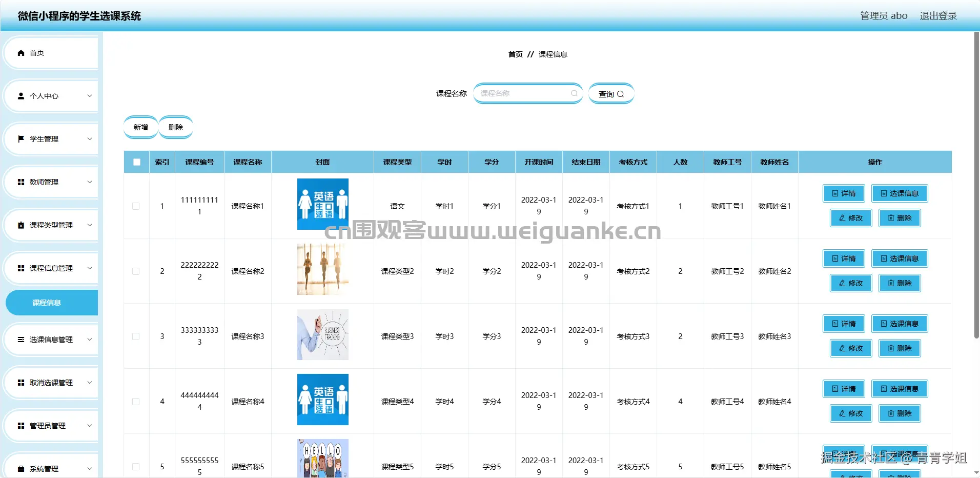Click the person icon for 个人中心

[21, 96]
